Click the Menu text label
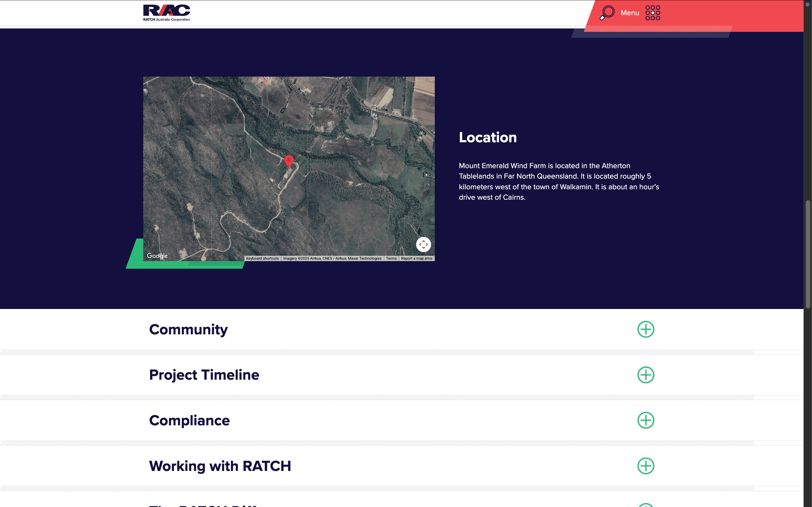Screen dimensions: 812x507 click(630, 13)
